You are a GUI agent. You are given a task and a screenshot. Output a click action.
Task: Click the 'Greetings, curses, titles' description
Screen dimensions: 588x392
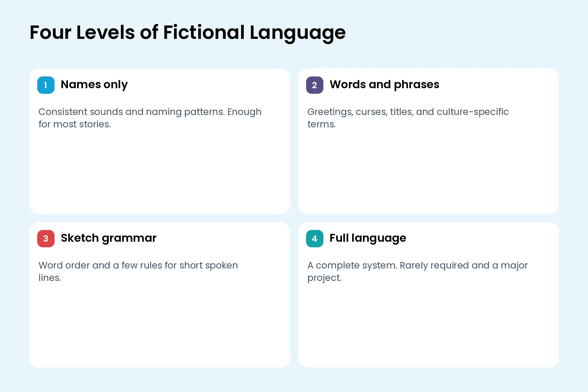coord(408,118)
